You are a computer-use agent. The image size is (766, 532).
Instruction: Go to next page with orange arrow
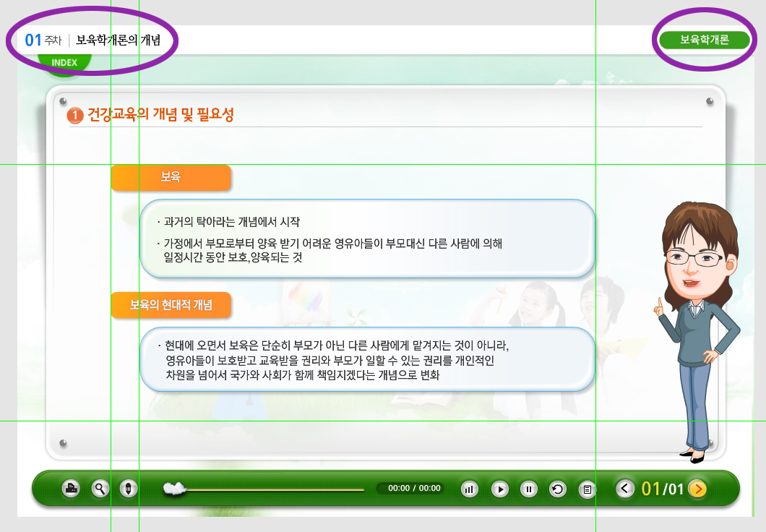[x=697, y=489]
